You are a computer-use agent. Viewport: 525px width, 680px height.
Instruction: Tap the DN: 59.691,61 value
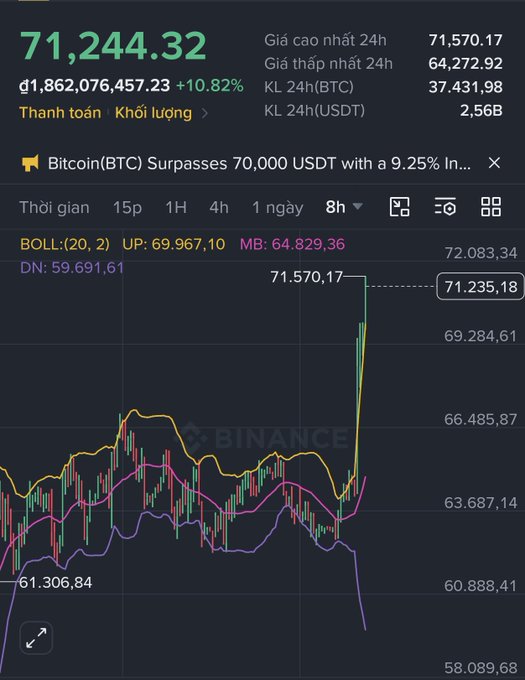coord(72,268)
